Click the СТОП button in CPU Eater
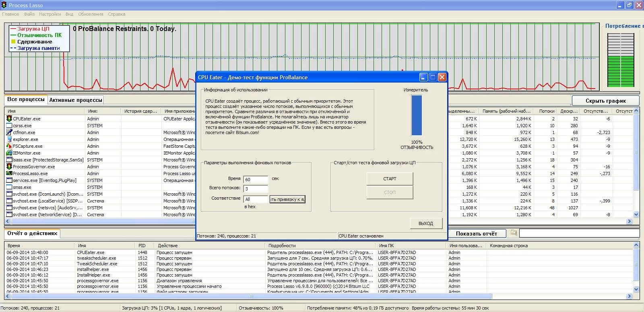 click(x=390, y=192)
